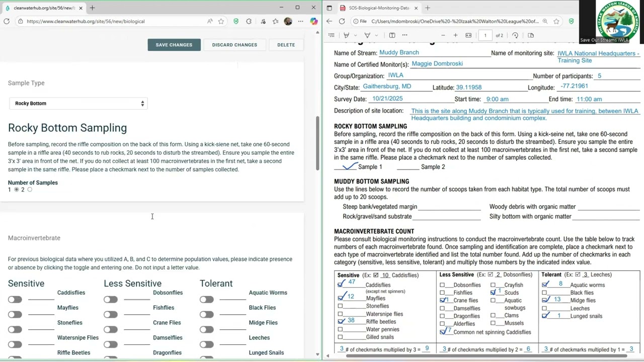
Task: Open new tab in the PDF browser window
Action: tap(427, 8)
